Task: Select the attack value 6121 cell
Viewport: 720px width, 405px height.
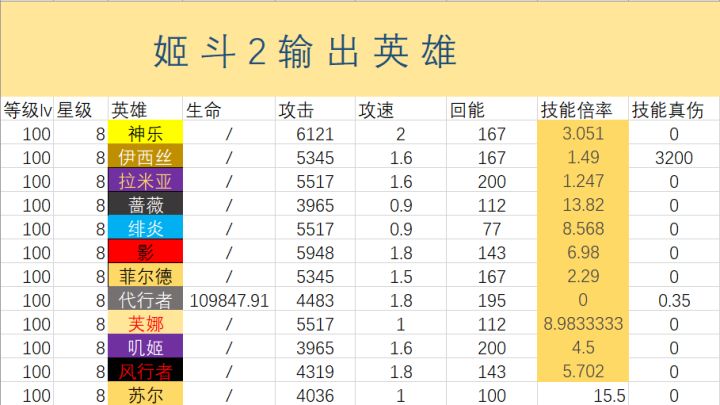Action: point(314,134)
